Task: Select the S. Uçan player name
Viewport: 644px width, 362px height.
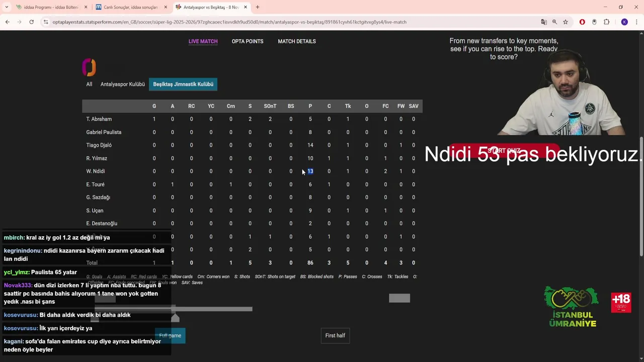Action: coord(95,211)
